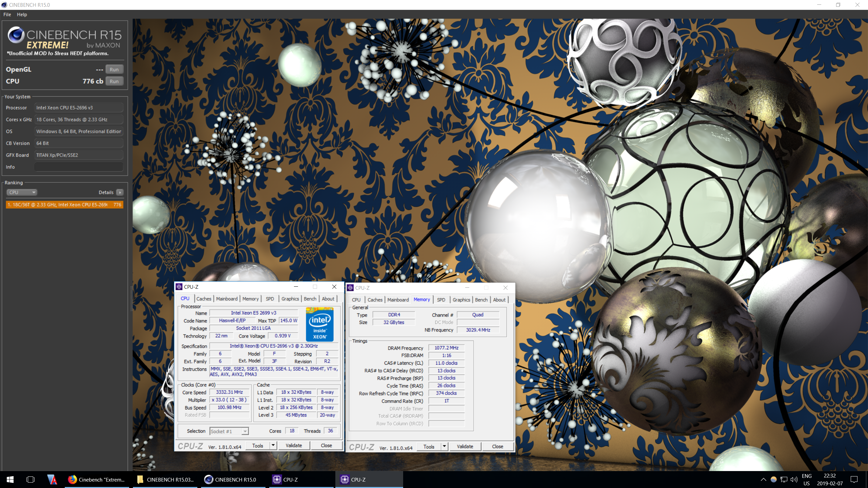The width and height of the screenshot is (868, 488).
Task: Open the File menu
Action: [x=7, y=15]
